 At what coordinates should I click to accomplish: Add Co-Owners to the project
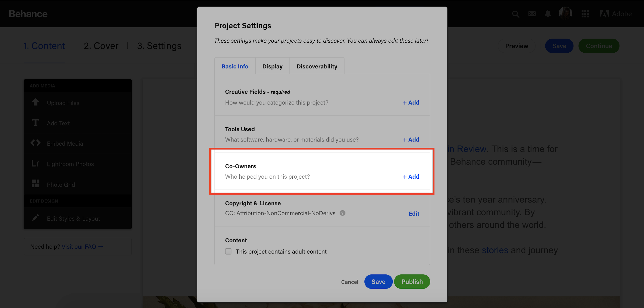[x=411, y=177]
